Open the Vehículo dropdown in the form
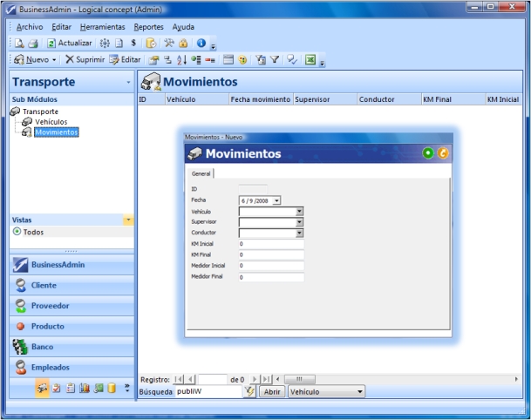The width and height of the screenshot is (531, 420). (x=299, y=211)
